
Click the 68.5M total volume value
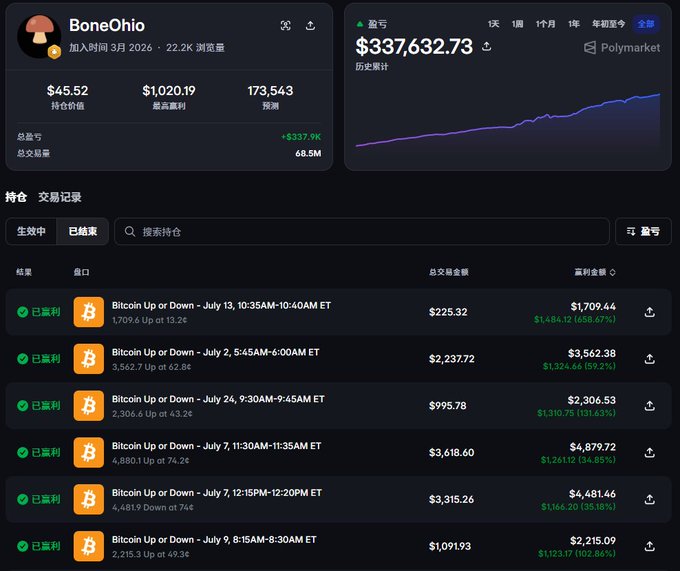coord(308,153)
